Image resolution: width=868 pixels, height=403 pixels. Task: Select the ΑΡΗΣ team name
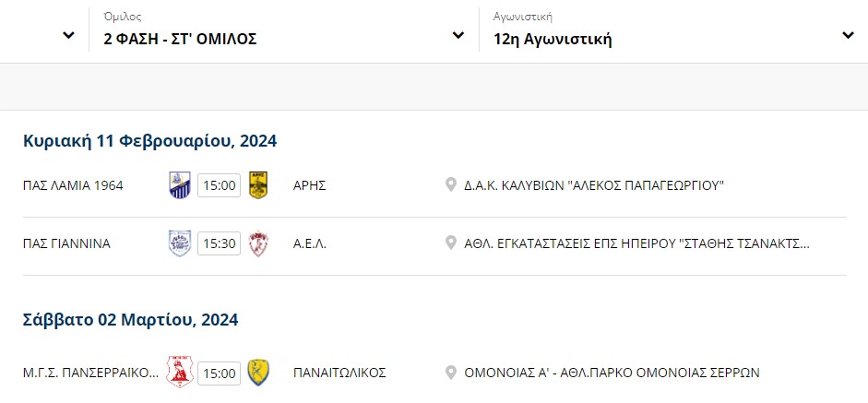[x=309, y=185]
